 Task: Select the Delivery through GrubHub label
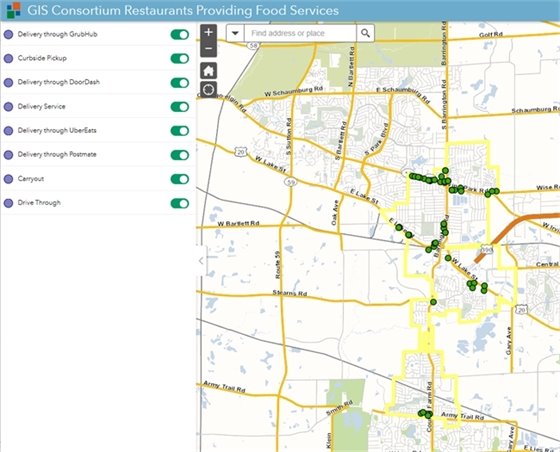pos(58,34)
